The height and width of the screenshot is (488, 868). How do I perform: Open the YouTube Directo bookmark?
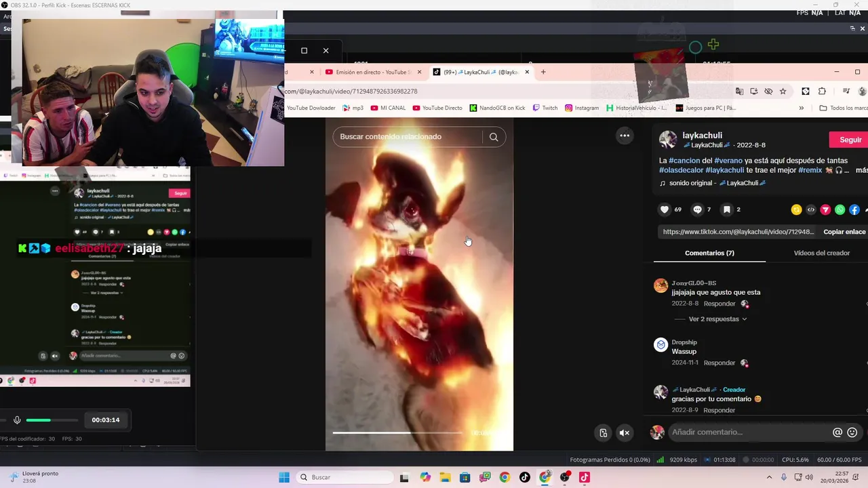[x=437, y=108]
